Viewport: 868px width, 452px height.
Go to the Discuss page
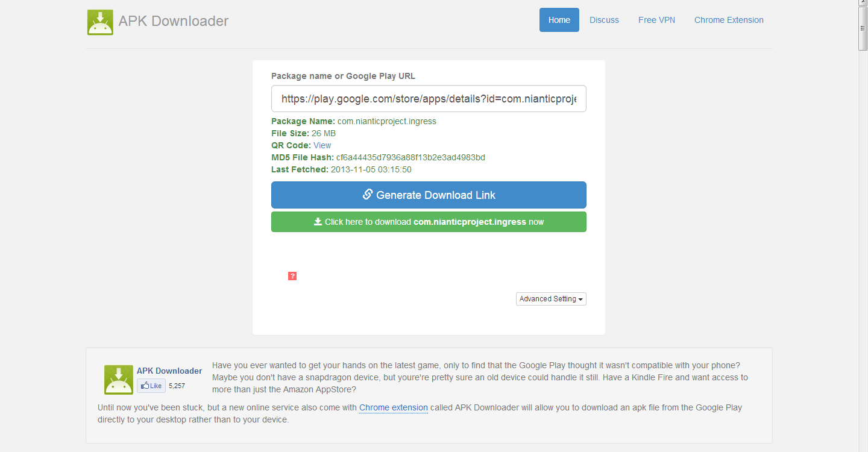[x=604, y=20]
